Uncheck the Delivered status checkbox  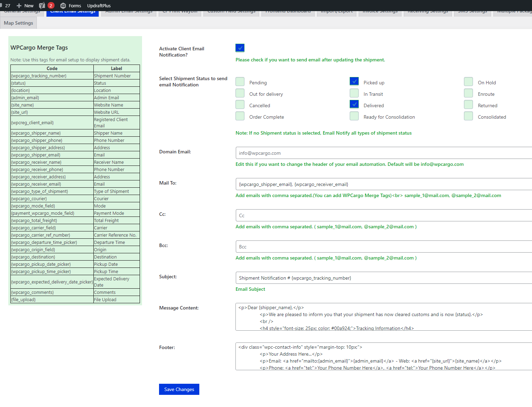(354, 104)
